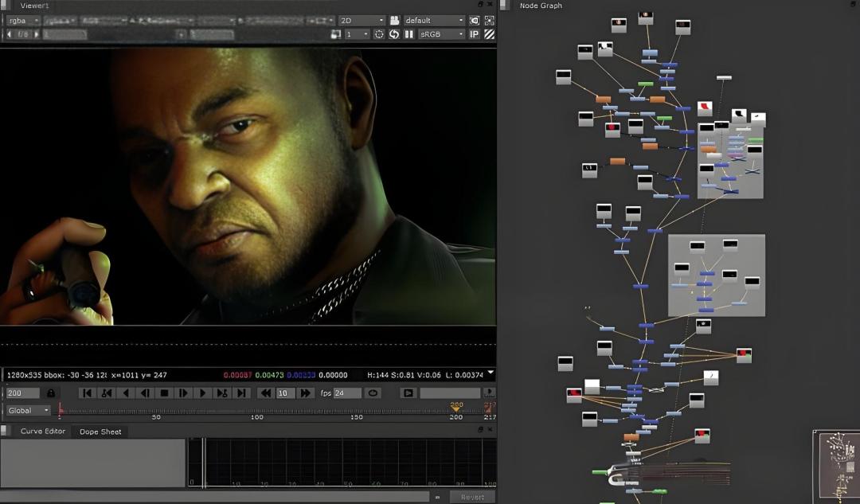Image resolution: width=860 pixels, height=504 pixels.
Task: Open the 2D view mode dropdown
Action: tap(362, 20)
